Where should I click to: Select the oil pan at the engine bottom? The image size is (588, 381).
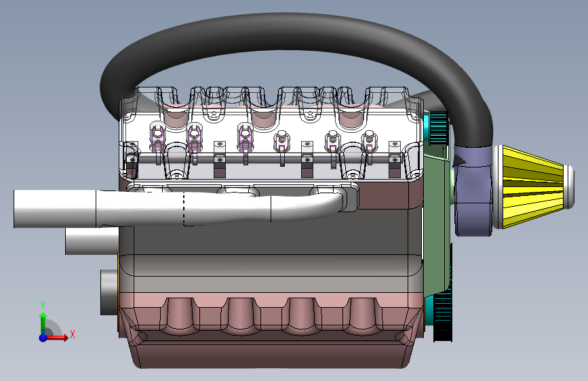pyautogui.click(x=271, y=330)
